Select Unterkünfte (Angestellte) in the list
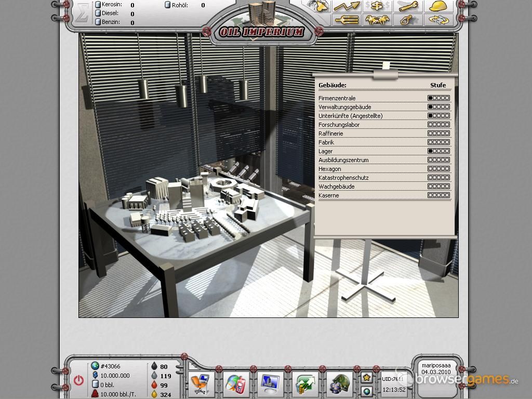The image size is (532, 399). tap(384, 116)
